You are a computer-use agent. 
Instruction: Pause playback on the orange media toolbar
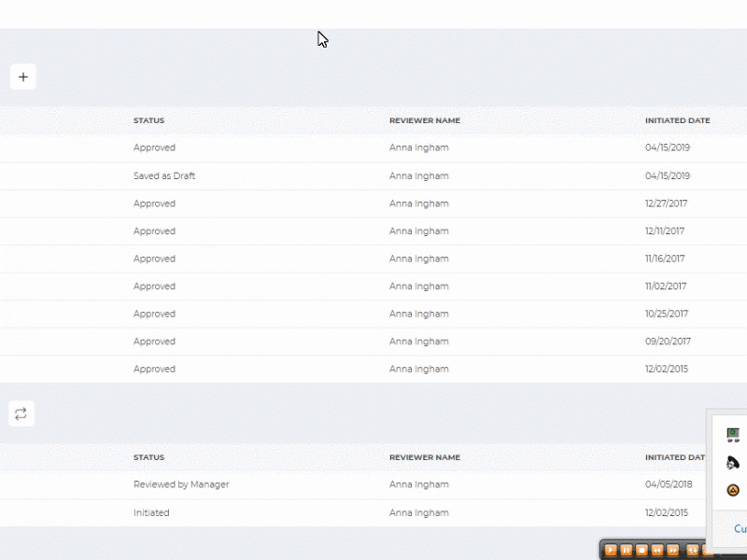pyautogui.click(x=627, y=551)
